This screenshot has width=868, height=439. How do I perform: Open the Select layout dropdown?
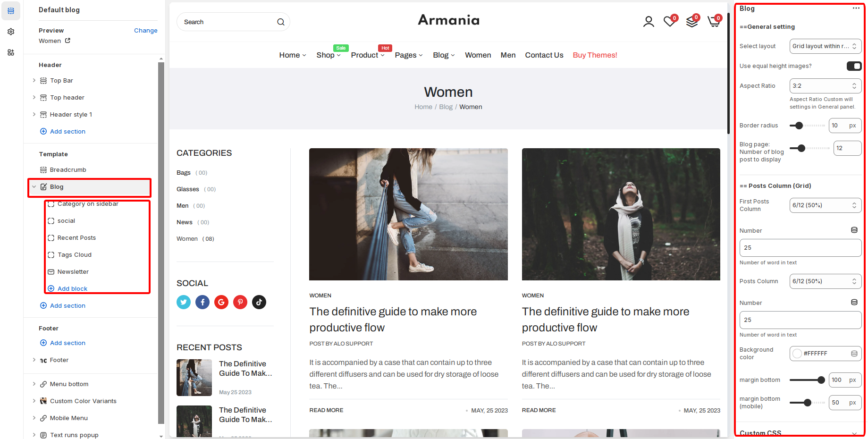coord(826,46)
